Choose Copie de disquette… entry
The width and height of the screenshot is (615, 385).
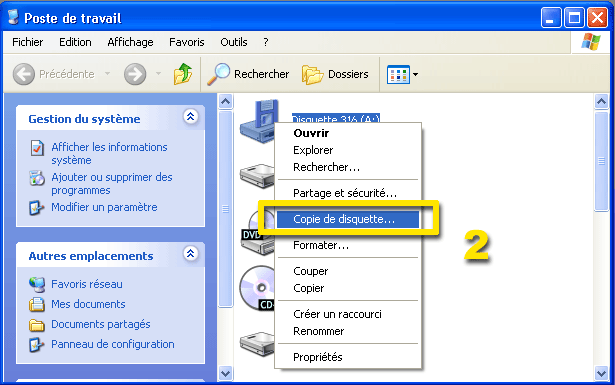point(348,219)
